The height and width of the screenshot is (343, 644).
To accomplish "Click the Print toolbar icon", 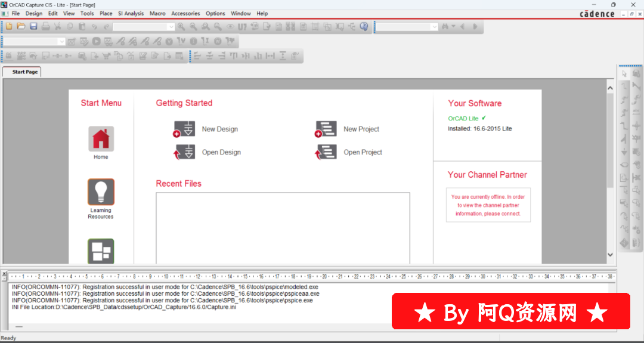I will (x=45, y=27).
